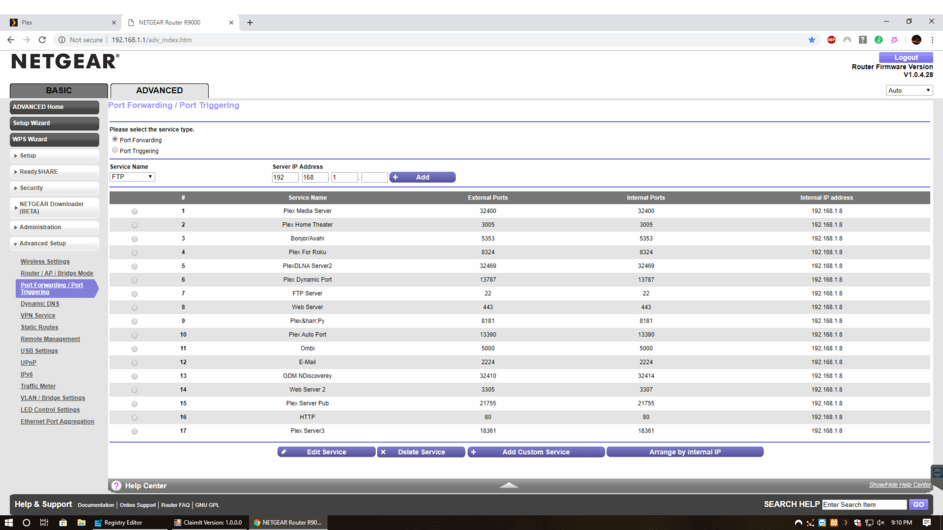Select the Port Triggering radio button

115,150
